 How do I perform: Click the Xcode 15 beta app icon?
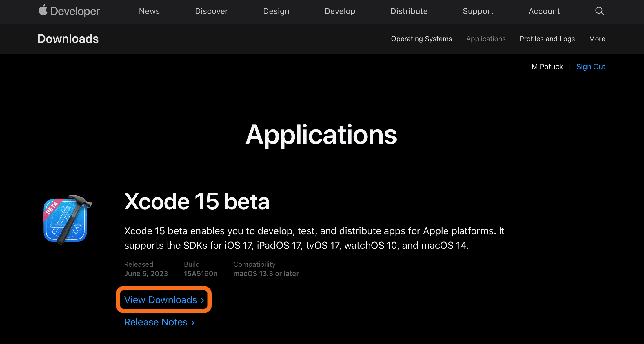click(66, 222)
